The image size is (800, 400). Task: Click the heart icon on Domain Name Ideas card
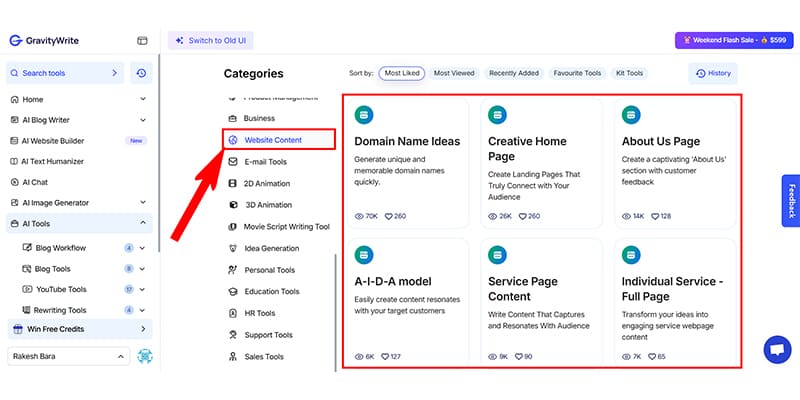[x=388, y=216]
